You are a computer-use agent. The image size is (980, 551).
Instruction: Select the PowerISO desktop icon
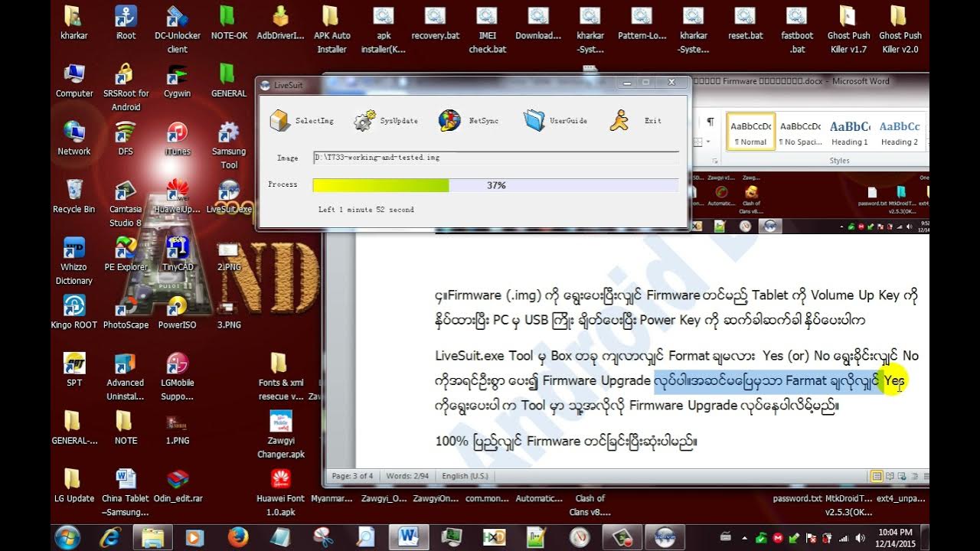(x=177, y=312)
